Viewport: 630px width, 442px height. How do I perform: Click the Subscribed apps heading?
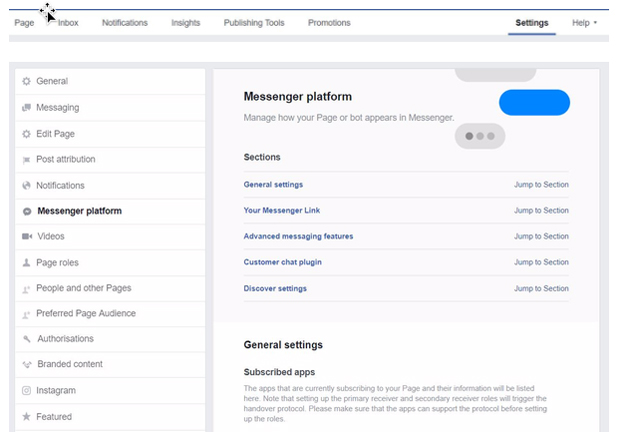pos(279,372)
